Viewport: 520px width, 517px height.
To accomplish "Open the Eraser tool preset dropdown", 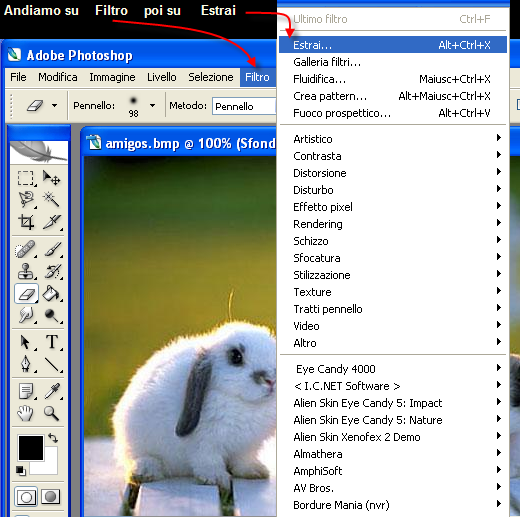I will (54, 106).
